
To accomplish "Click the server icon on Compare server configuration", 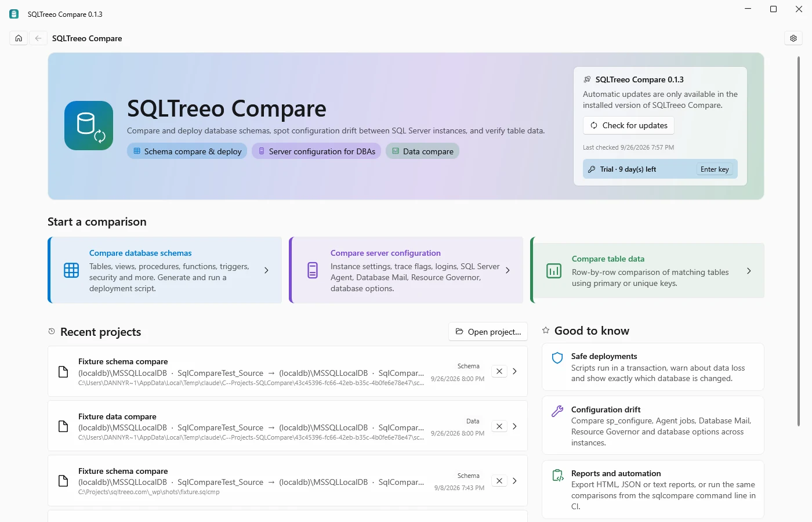I will tap(313, 270).
